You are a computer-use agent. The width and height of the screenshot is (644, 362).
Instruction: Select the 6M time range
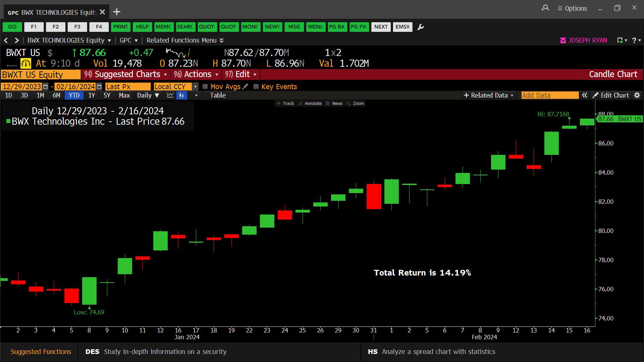tap(56, 96)
